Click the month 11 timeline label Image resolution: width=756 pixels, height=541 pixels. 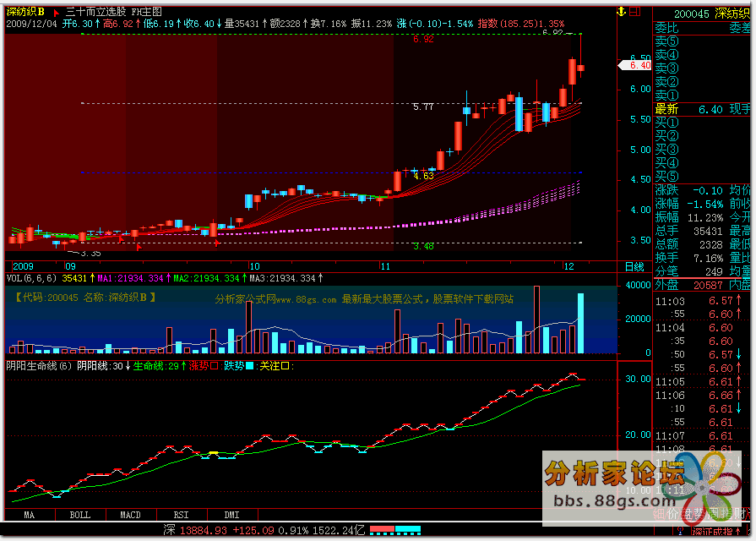[x=386, y=266]
